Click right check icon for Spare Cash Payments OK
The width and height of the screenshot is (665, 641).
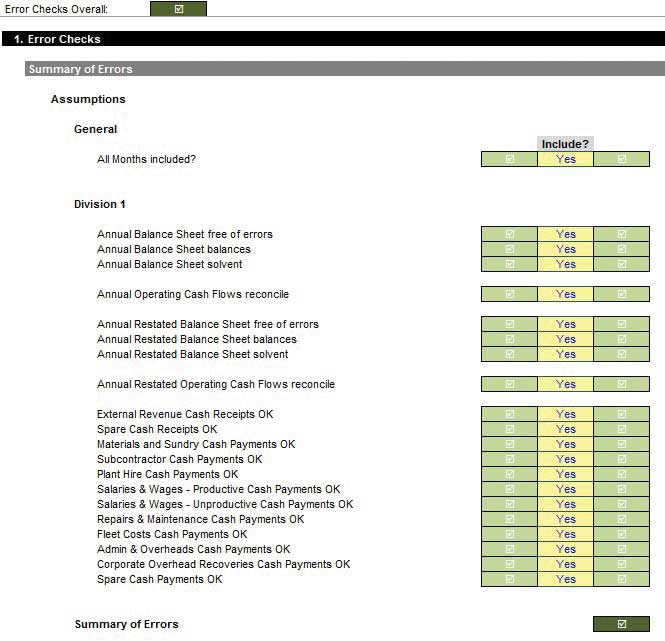[x=621, y=579]
